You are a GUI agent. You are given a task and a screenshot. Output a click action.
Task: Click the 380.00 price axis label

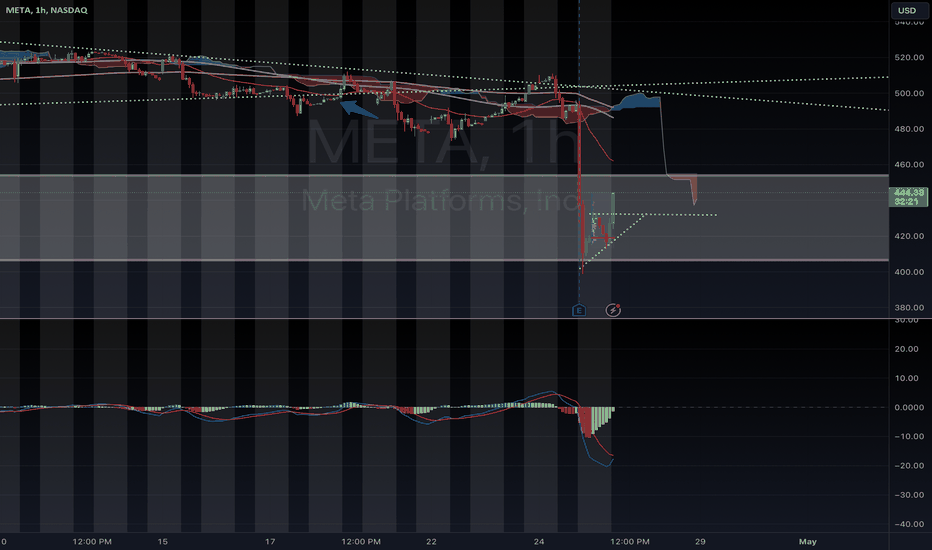[x=909, y=308]
